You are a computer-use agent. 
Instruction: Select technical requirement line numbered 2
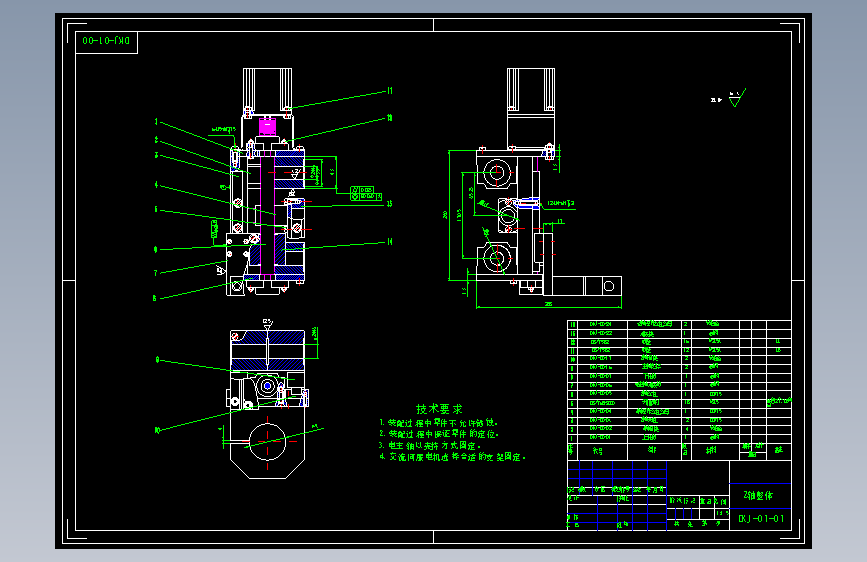click(x=439, y=434)
